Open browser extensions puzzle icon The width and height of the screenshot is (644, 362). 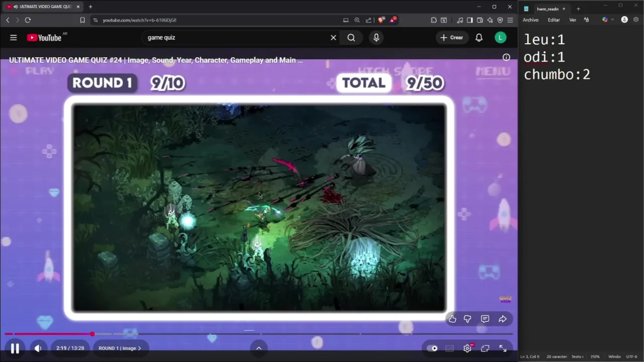(434, 20)
